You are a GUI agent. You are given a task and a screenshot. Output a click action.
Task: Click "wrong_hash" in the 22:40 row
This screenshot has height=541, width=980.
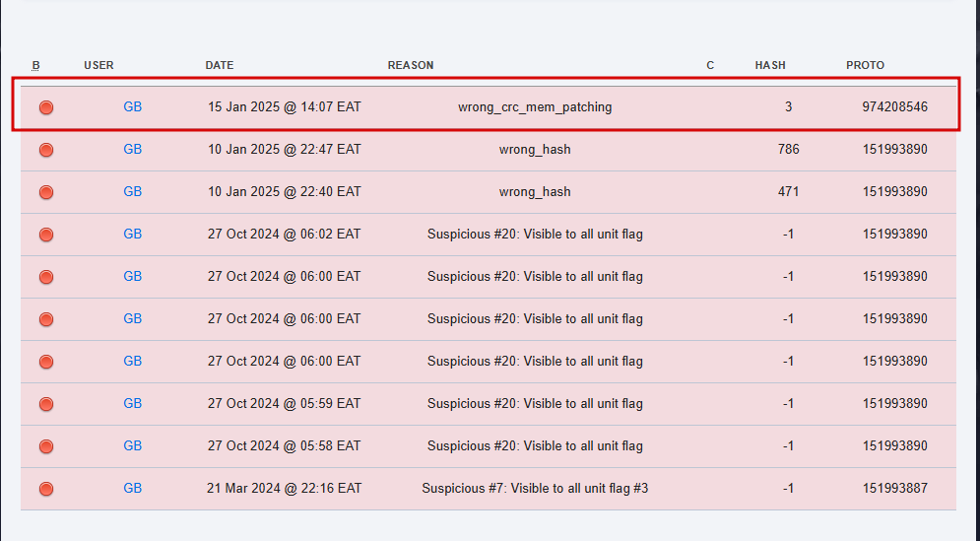coord(535,192)
